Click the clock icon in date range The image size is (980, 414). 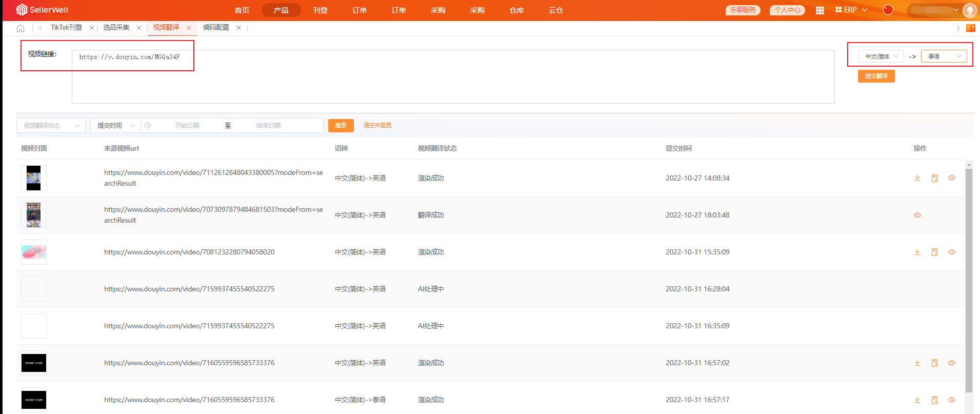coord(148,125)
